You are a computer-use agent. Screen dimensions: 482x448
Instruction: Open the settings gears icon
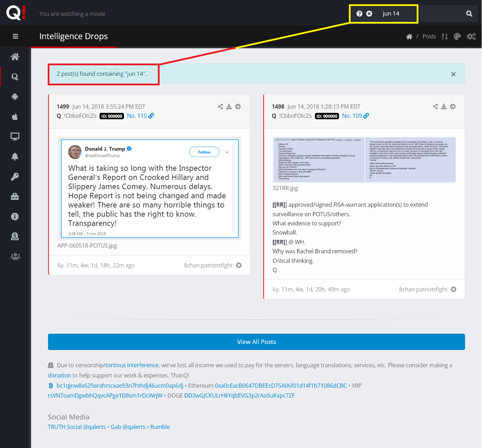coord(471,36)
